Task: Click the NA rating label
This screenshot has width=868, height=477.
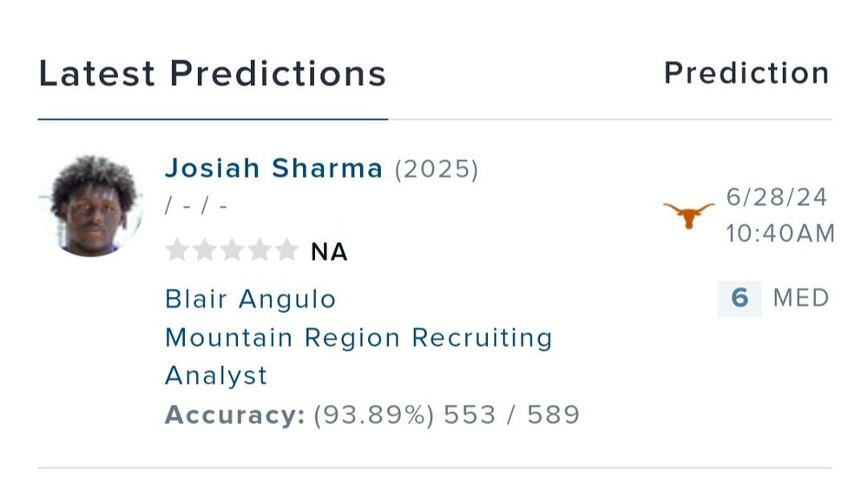Action: click(x=329, y=252)
